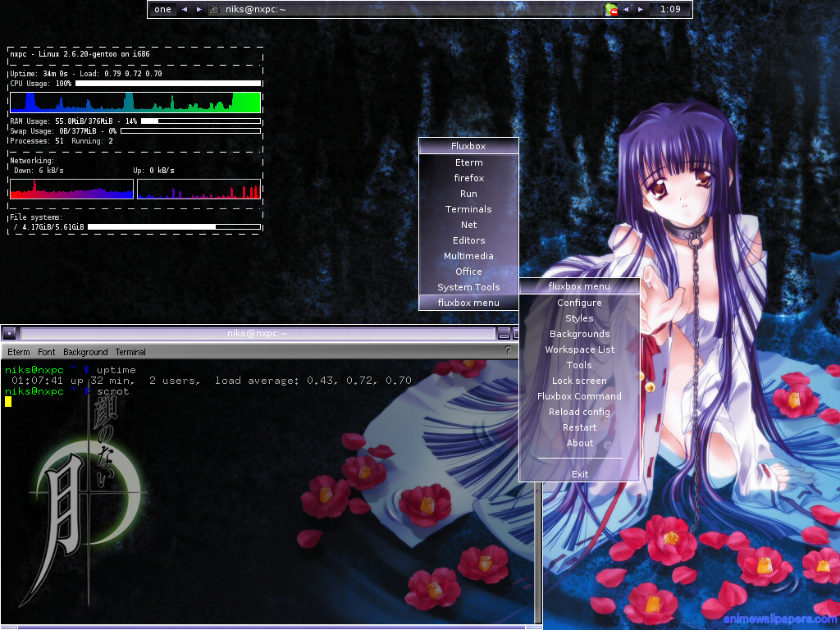
Task: Click previous window arrow beside the tray
Action: pos(626,9)
